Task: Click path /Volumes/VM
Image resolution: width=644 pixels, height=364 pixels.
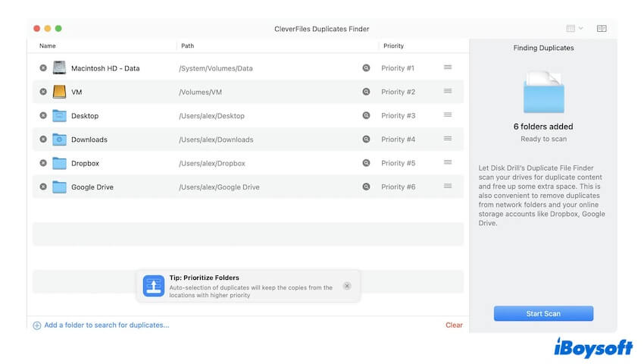Action: (x=201, y=92)
